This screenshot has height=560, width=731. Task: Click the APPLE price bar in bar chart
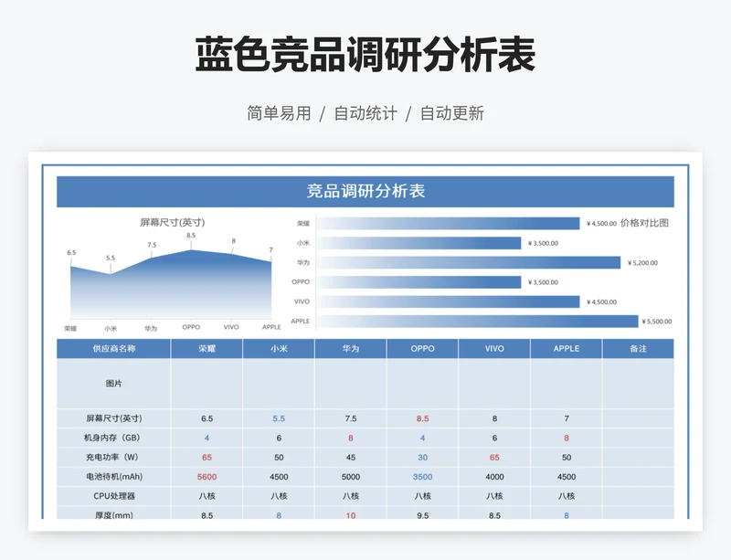point(478,322)
